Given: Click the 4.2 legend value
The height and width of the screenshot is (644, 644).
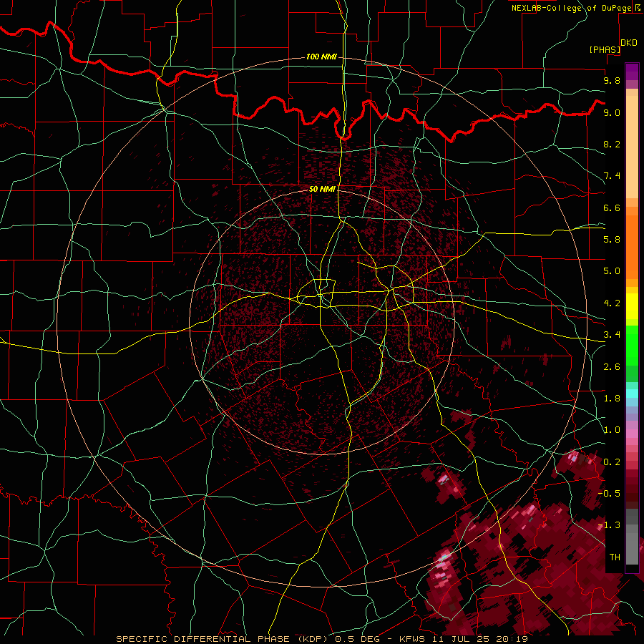Looking at the screenshot, I should tap(612, 303).
